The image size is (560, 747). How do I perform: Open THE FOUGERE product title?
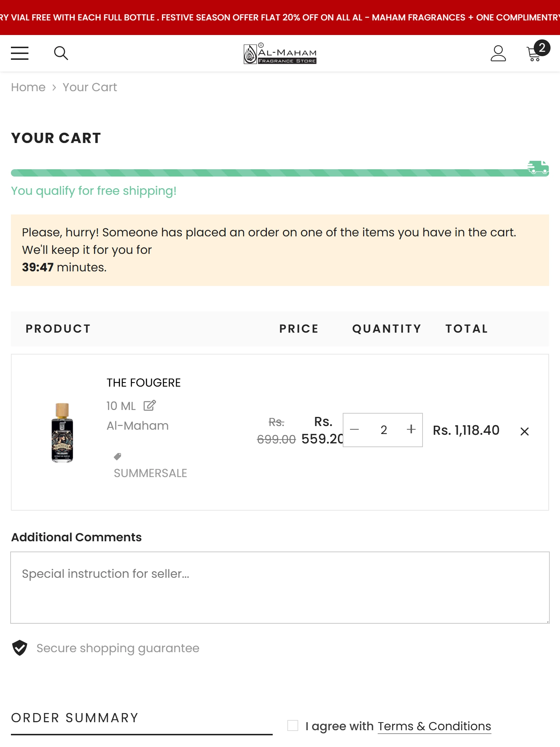click(144, 383)
